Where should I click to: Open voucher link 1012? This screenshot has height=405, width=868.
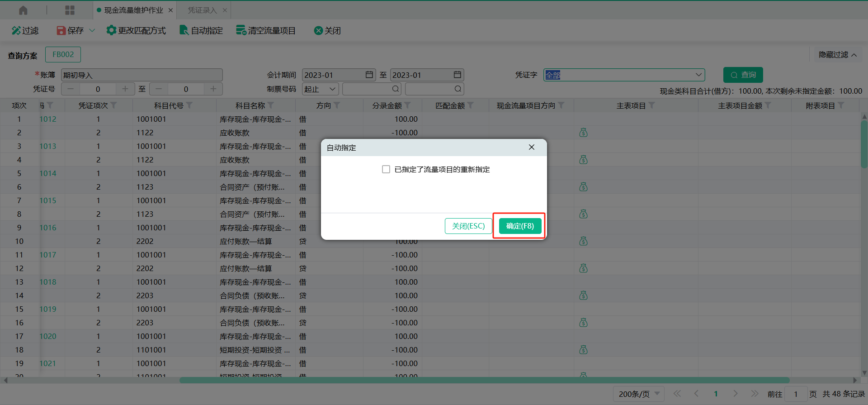[48, 119]
